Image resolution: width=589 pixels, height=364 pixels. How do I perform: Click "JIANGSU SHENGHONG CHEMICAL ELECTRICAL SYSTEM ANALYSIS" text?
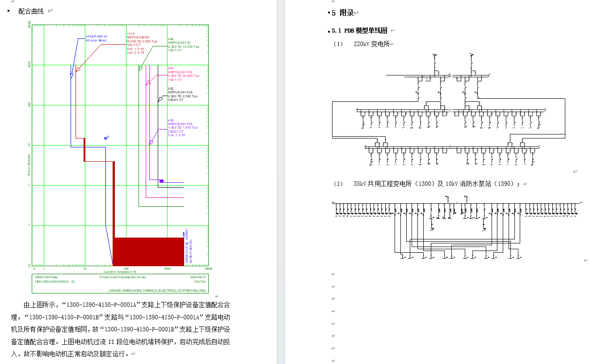pyautogui.click(x=157, y=290)
